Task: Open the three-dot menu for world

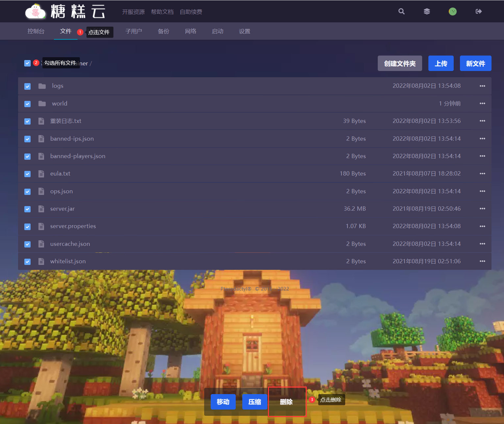Action: coord(482,104)
